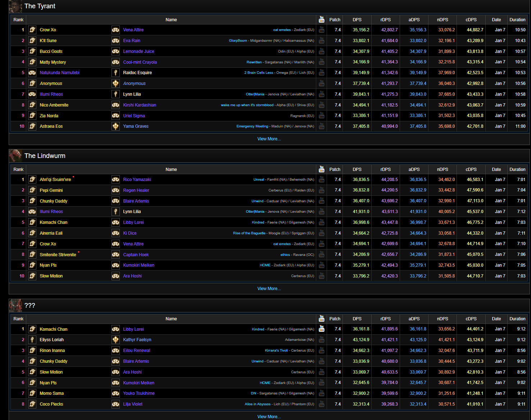
Task: Open Smitenite Strivenite's player profile
Action: coord(58,255)
